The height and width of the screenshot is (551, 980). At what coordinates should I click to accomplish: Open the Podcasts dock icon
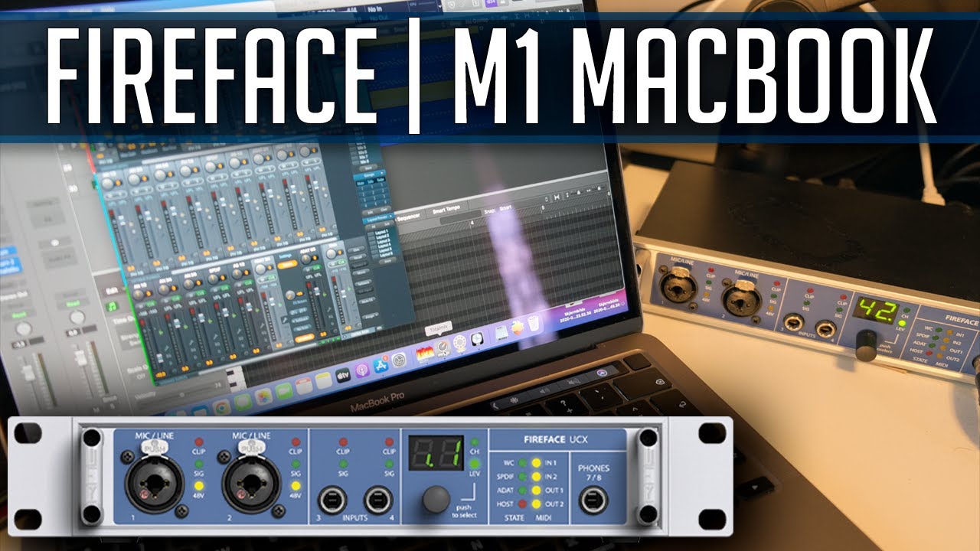362,370
